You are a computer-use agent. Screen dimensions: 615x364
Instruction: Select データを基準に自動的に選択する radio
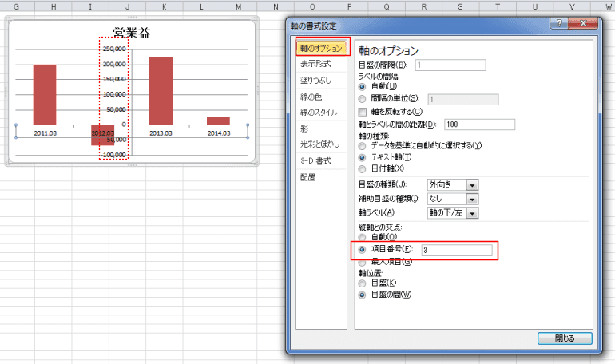(362, 146)
